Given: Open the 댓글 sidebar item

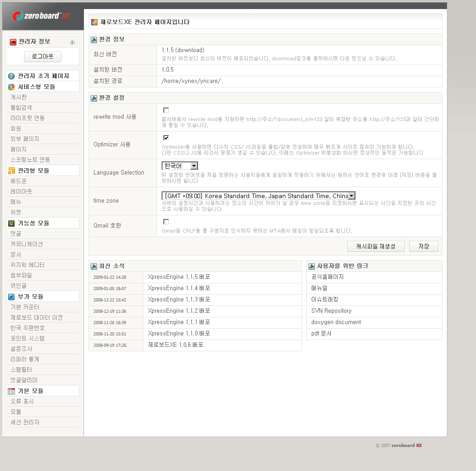Looking at the screenshot, I should [16, 234].
